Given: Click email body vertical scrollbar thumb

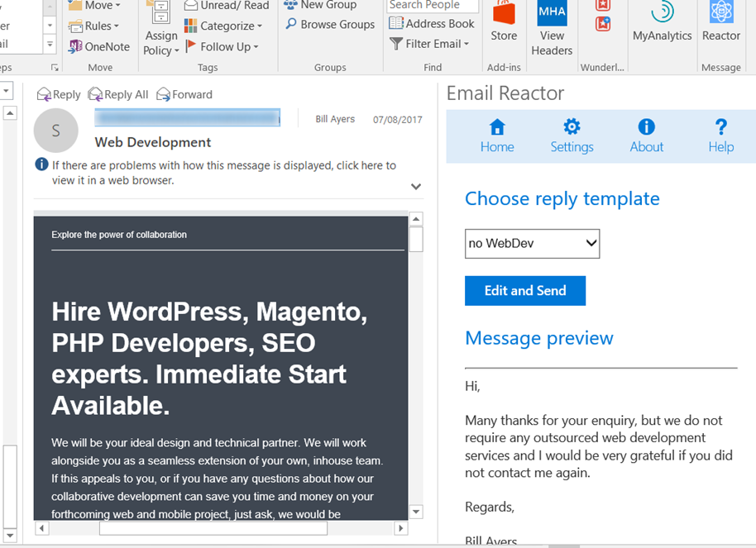Looking at the screenshot, I should [416, 239].
